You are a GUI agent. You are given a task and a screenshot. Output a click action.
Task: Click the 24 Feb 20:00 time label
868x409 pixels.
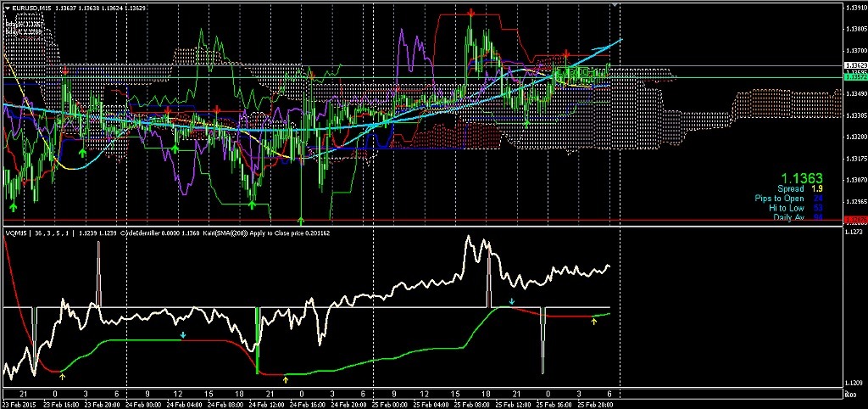click(348, 404)
